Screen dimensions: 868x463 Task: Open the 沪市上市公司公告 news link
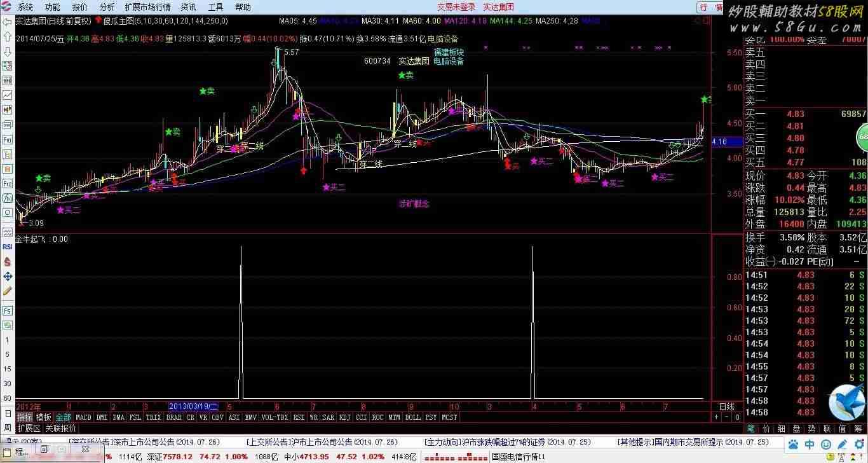[322, 442]
